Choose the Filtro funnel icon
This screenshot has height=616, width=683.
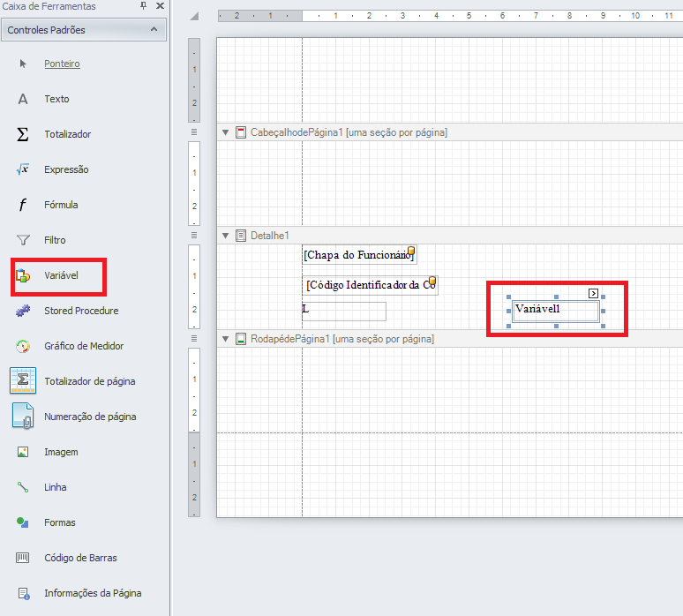tap(23, 240)
